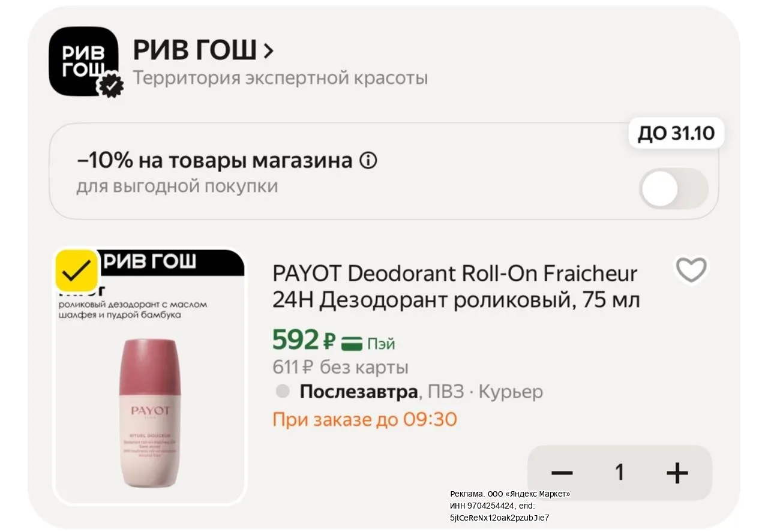The height and width of the screenshot is (532, 768).
Task: Add the PAYOT deodorant to favorites
Action: click(691, 270)
